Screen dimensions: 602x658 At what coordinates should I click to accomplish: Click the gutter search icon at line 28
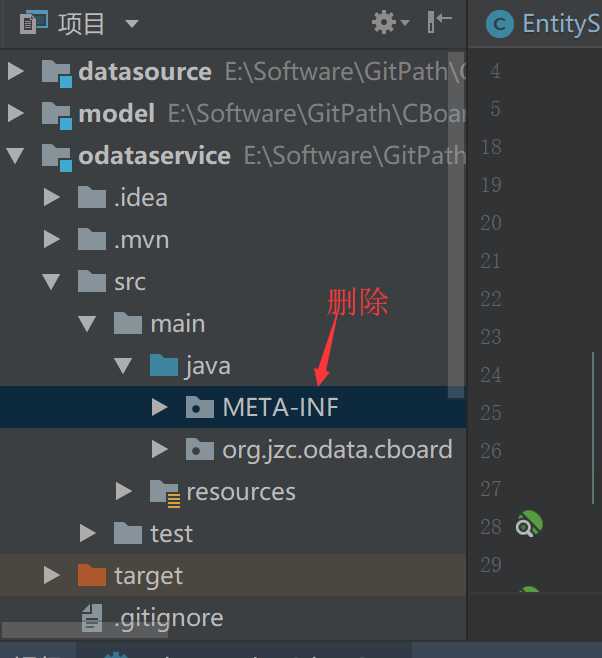tap(529, 524)
